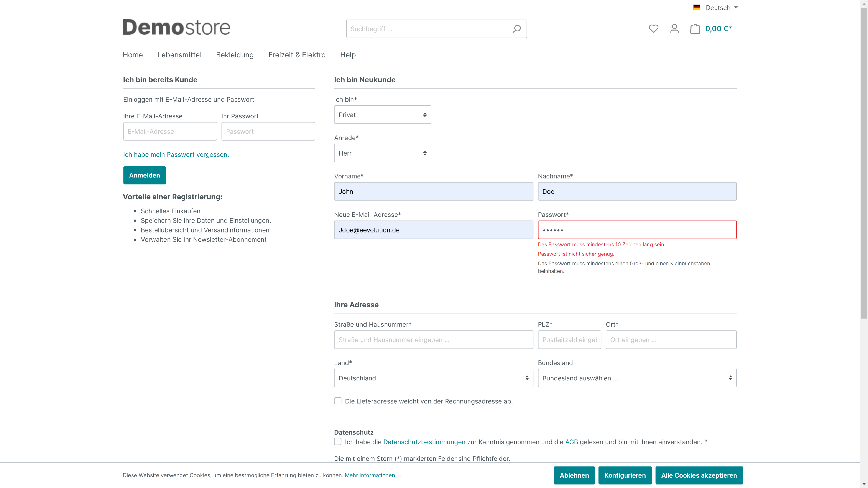Focus the PLZ Postleitzahl field
This screenshot has height=488, width=868.
pyautogui.click(x=569, y=339)
